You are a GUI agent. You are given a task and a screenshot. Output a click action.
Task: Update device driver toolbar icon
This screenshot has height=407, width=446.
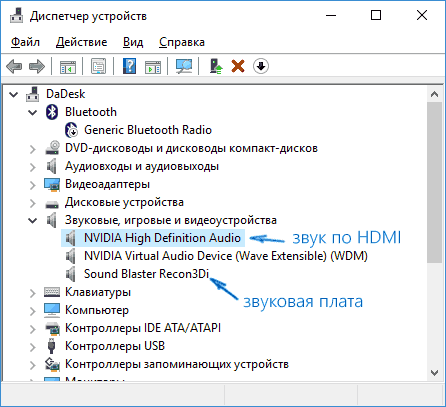pyautogui.click(x=216, y=66)
